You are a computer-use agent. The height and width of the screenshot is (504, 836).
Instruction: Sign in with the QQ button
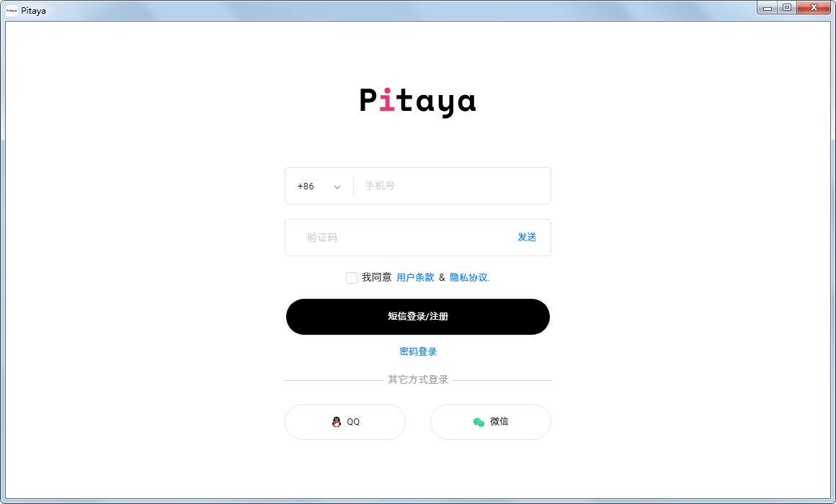pos(345,422)
